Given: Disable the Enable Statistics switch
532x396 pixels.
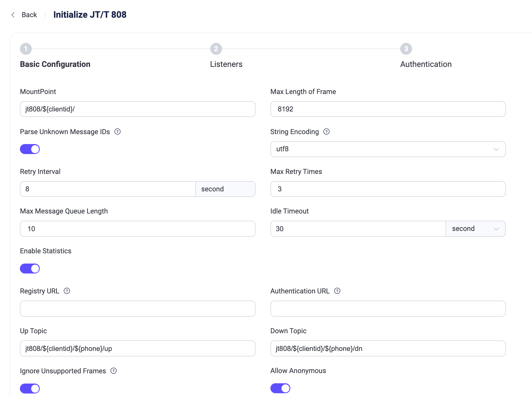Looking at the screenshot, I should [30, 269].
